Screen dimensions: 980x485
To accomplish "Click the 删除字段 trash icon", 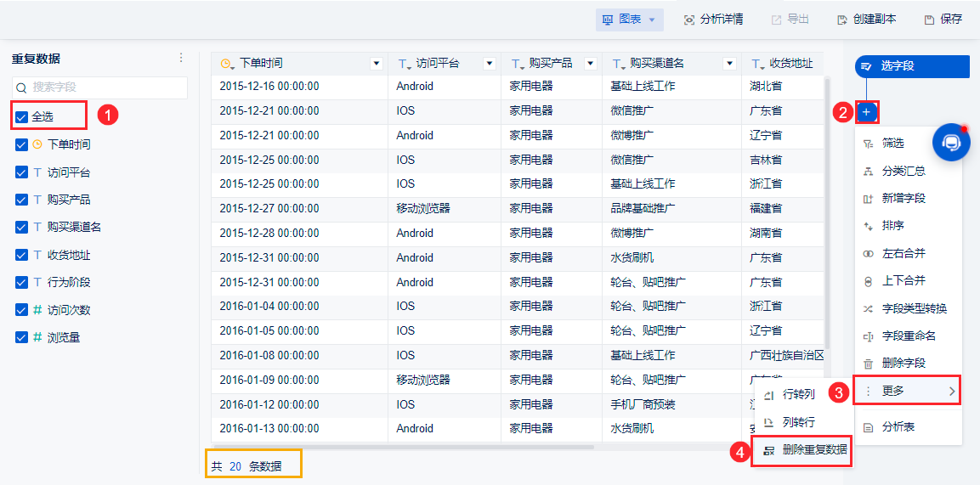I will pyautogui.click(x=868, y=364).
